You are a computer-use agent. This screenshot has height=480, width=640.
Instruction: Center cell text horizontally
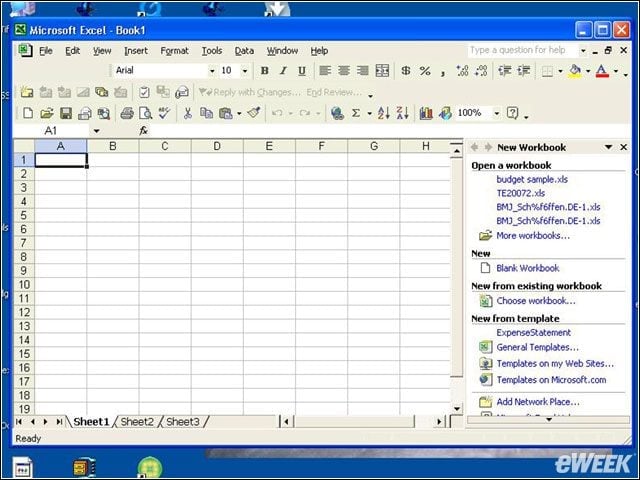coord(344,71)
